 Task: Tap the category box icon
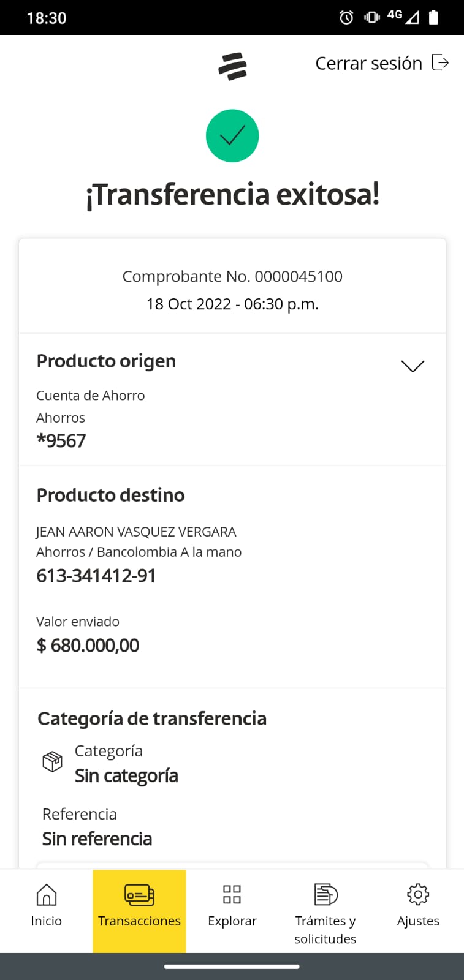tap(52, 762)
